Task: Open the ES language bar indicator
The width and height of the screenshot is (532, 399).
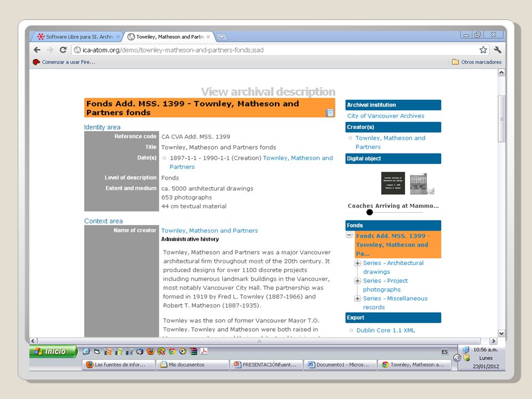Action: 444,352
